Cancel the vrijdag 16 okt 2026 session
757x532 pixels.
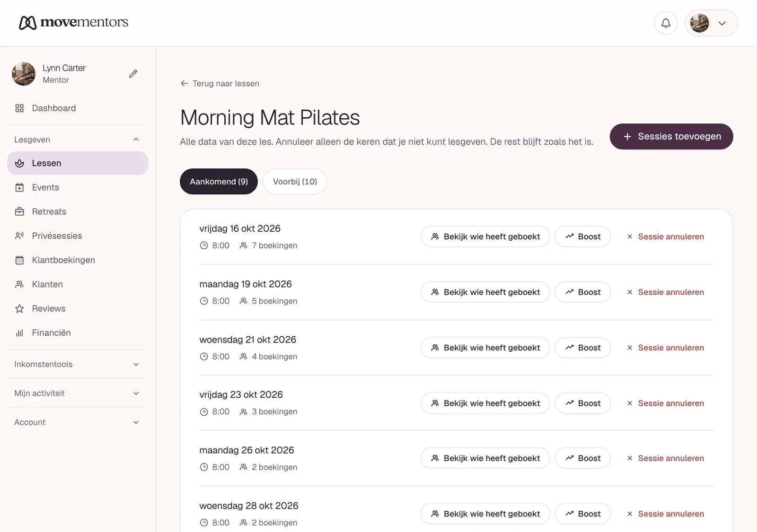[665, 236]
